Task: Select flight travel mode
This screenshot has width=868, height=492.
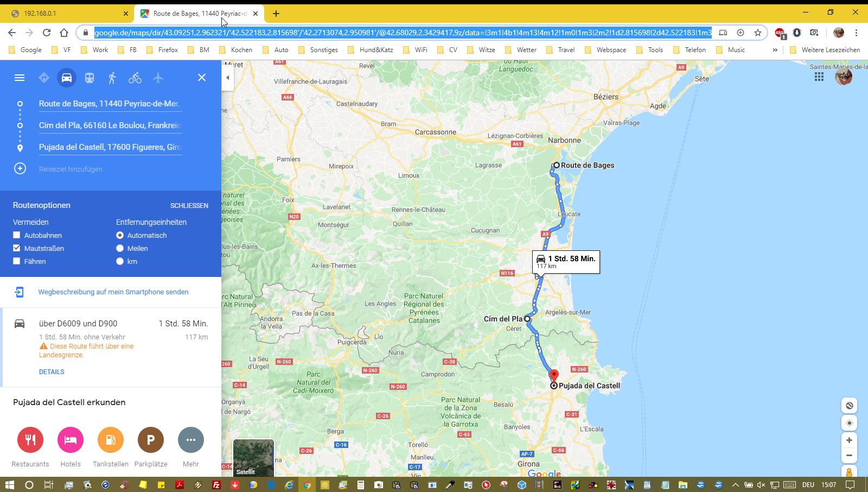Action: pos(158,78)
